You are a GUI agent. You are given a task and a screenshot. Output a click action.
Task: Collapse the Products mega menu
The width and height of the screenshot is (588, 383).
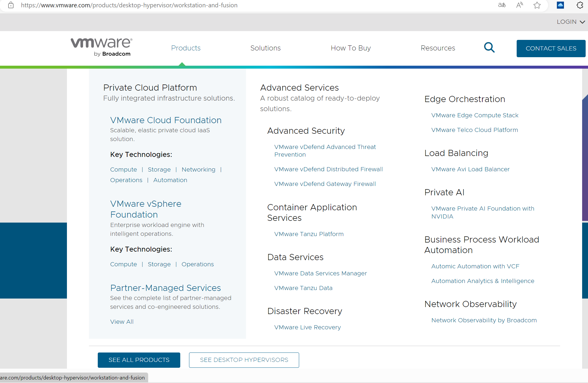point(186,48)
